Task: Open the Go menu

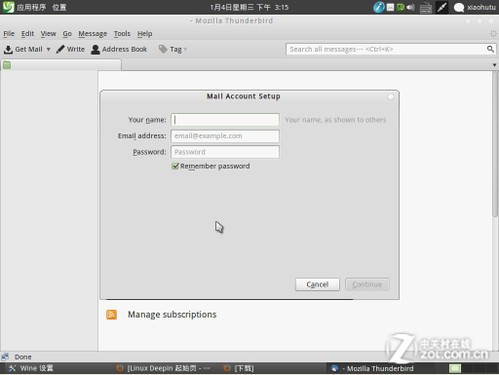Action: pyautogui.click(x=67, y=34)
